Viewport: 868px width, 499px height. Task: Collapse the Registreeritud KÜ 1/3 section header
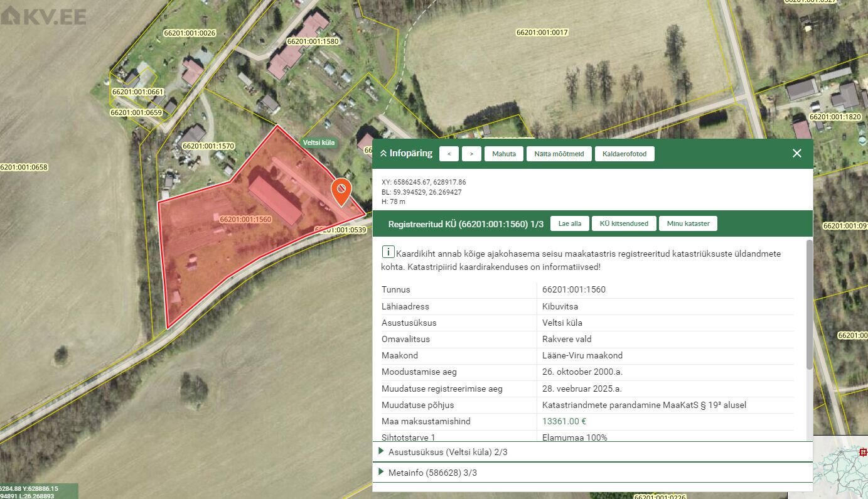point(465,223)
